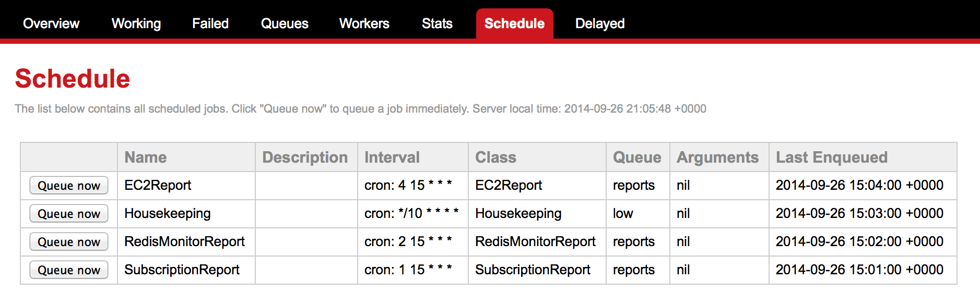Click 'reports' queue in RedisMonitorReport row

point(634,241)
